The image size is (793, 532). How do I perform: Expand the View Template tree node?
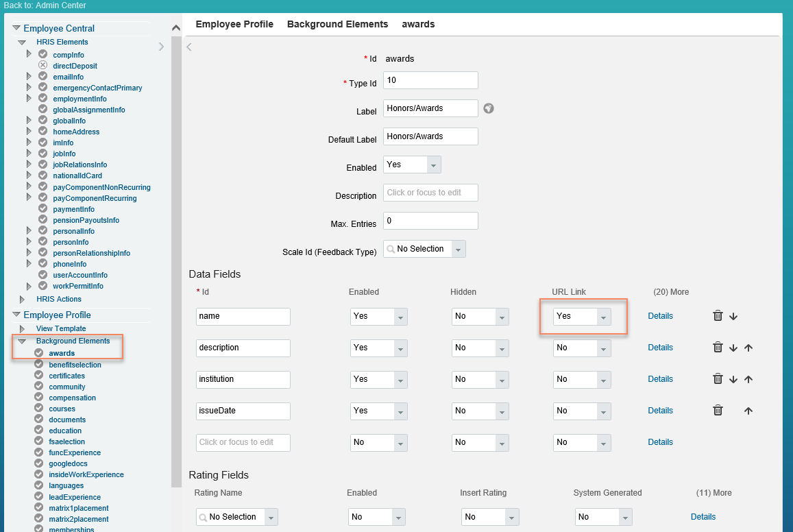[x=22, y=328]
